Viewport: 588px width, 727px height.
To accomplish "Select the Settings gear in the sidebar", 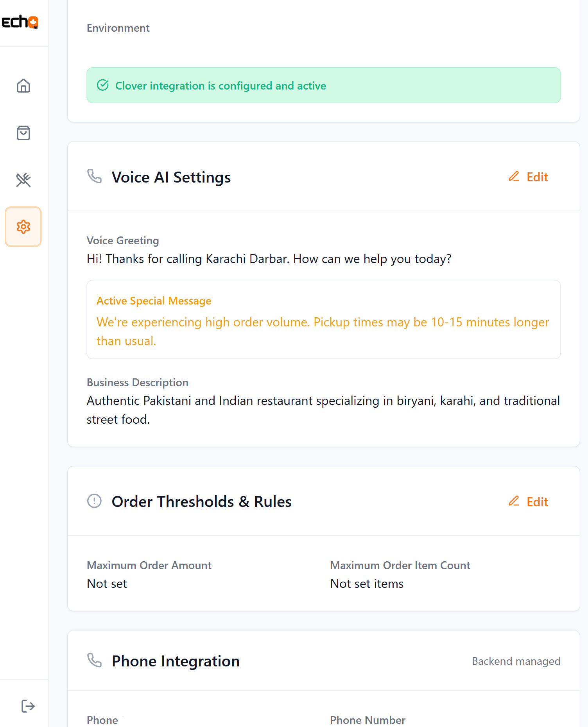I will (x=23, y=227).
